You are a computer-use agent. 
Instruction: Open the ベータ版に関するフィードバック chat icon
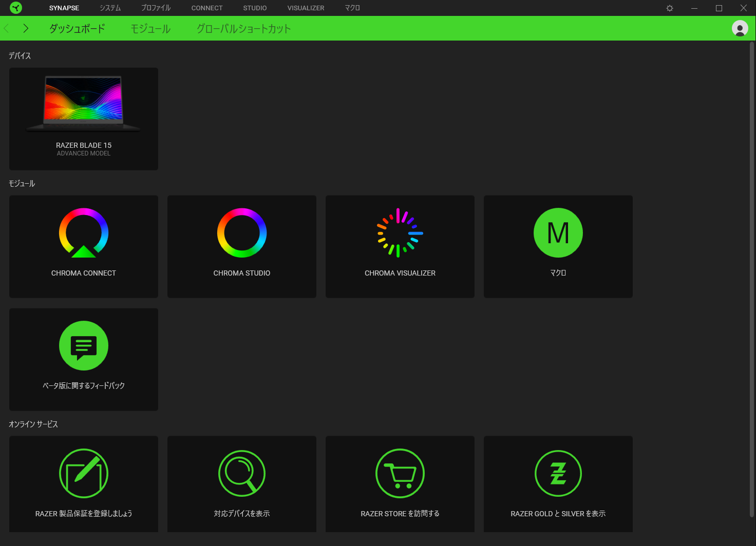tap(84, 346)
